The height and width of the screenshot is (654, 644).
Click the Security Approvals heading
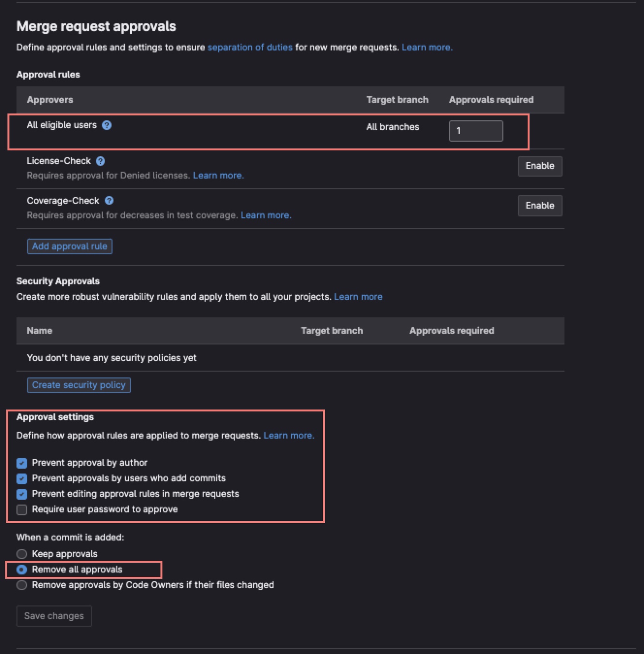coord(58,281)
